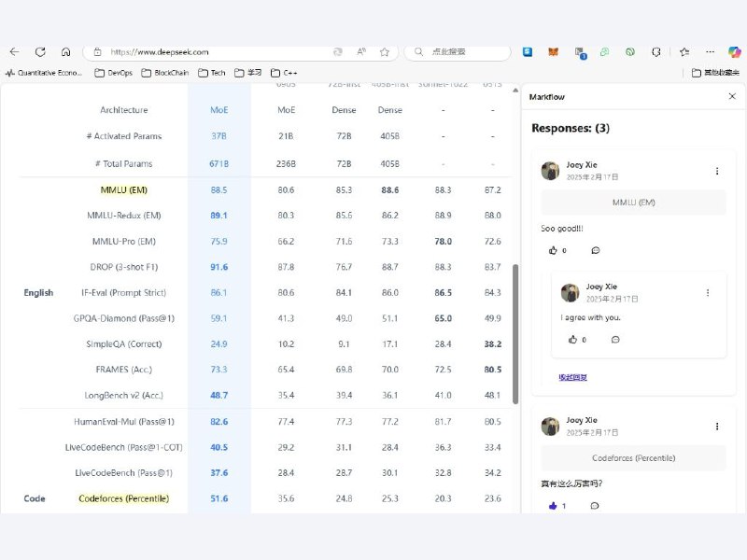Click the 'GPQA-Diamond (Pass@1)' row label
The image size is (747, 560).
[124, 318]
